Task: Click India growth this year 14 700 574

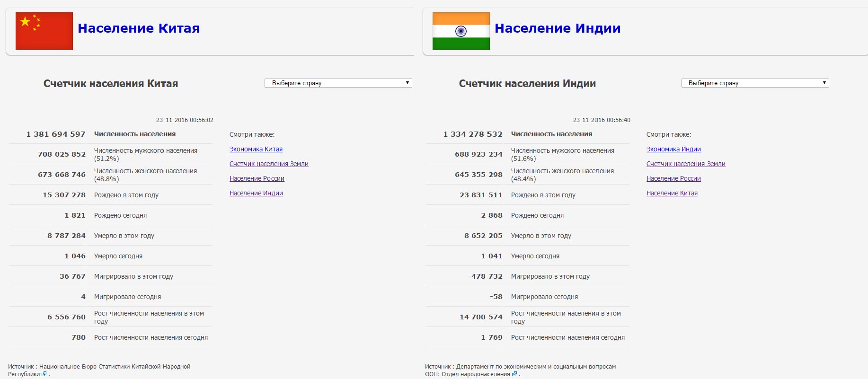Action: tap(481, 317)
